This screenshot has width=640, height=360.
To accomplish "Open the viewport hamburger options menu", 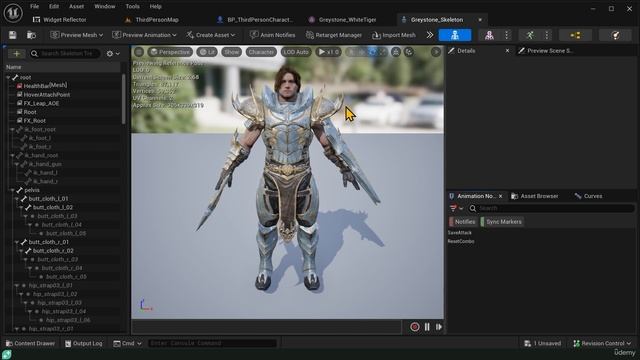I will (139, 52).
